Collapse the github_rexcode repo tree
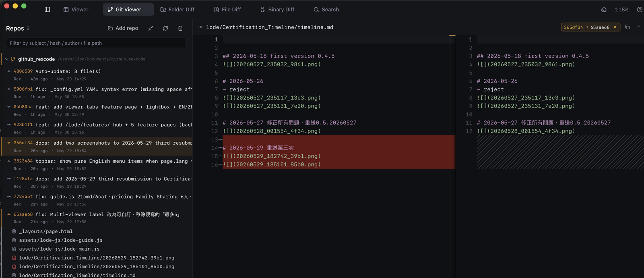The height and width of the screenshot is (278, 644). tap(7, 59)
